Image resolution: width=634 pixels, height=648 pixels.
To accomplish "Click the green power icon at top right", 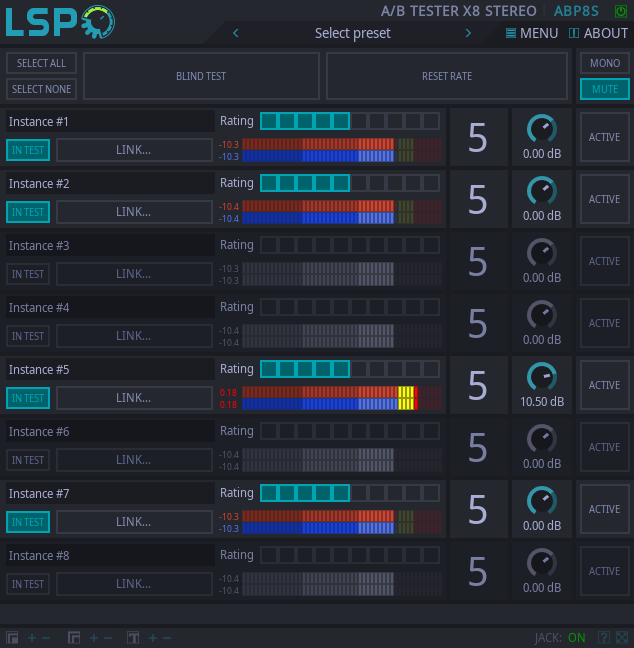I will click(x=620, y=12).
